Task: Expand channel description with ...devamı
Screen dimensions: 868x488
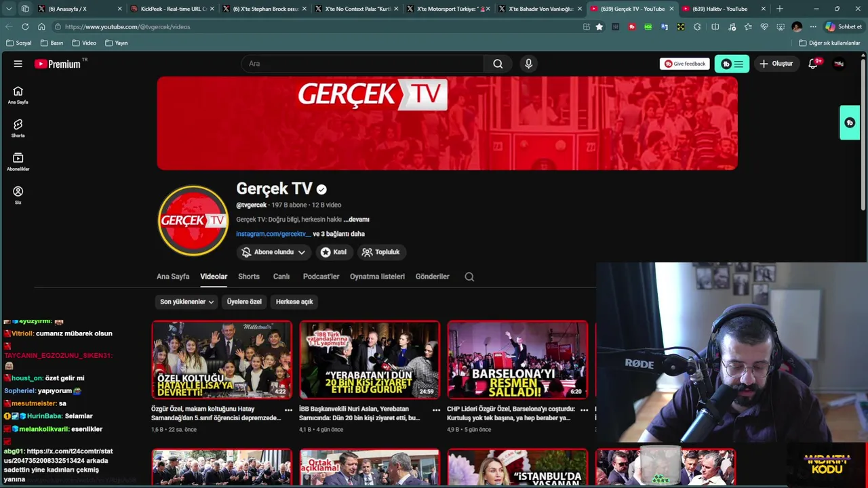Action: coord(356,220)
